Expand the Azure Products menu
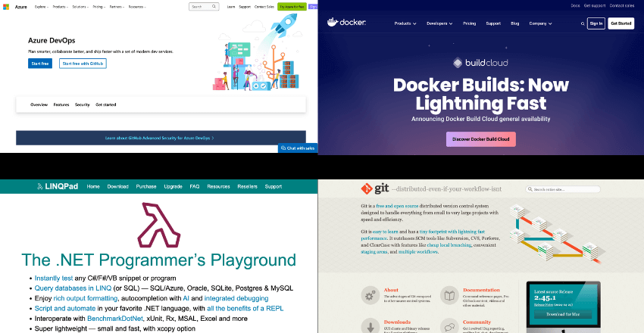644x333 pixels. (x=61, y=7)
